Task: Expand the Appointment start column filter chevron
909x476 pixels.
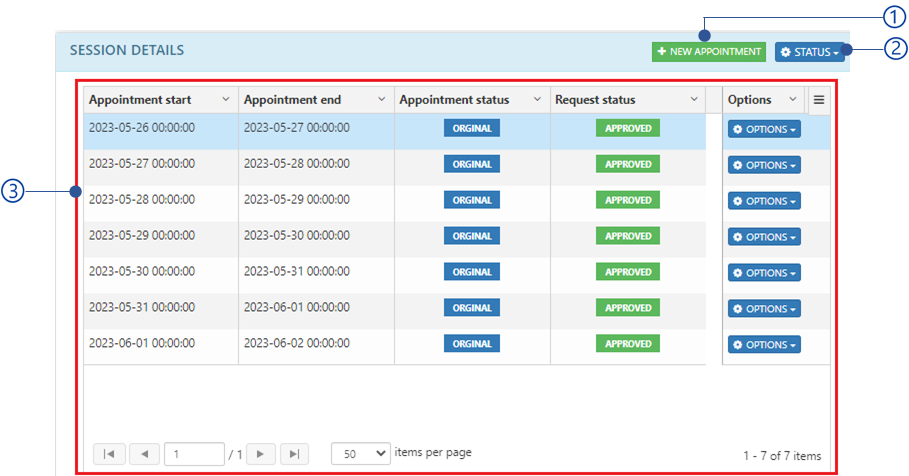Action: point(225,99)
